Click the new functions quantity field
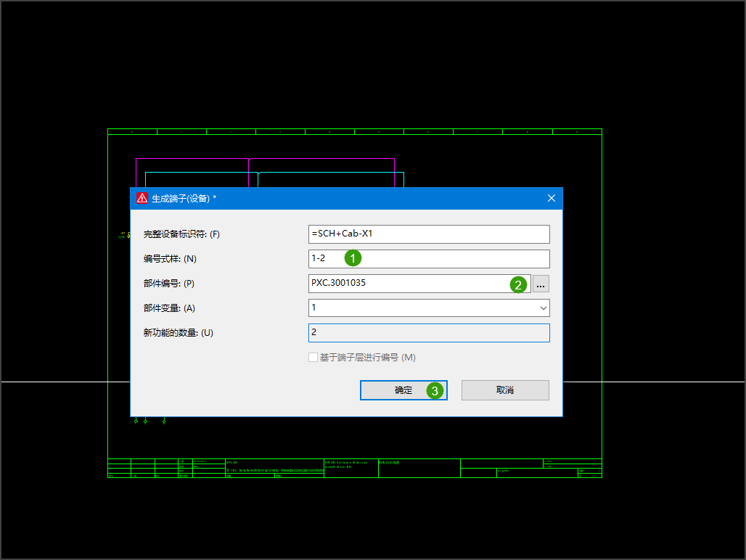The image size is (746, 560). 429,333
